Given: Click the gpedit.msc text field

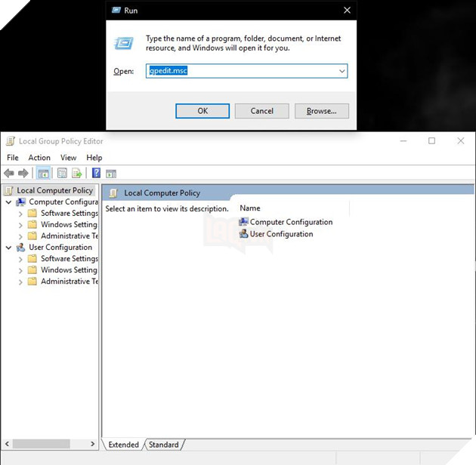Looking at the screenshot, I should click(x=240, y=71).
